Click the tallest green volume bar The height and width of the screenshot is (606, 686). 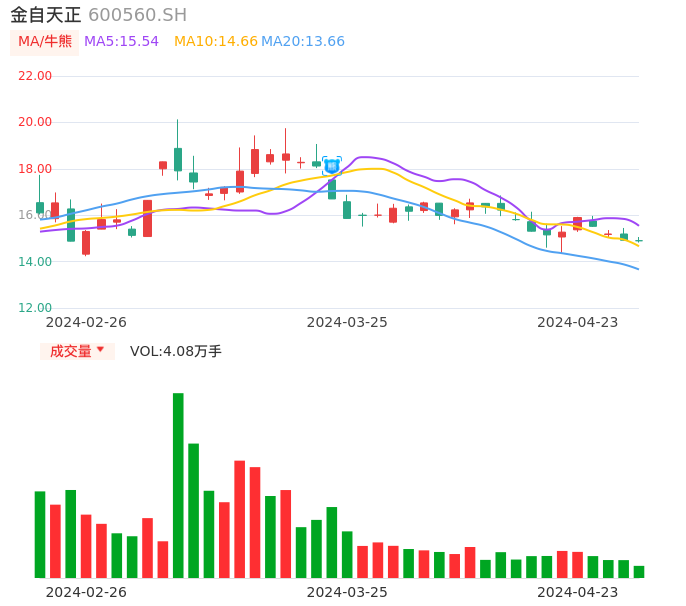178,485
